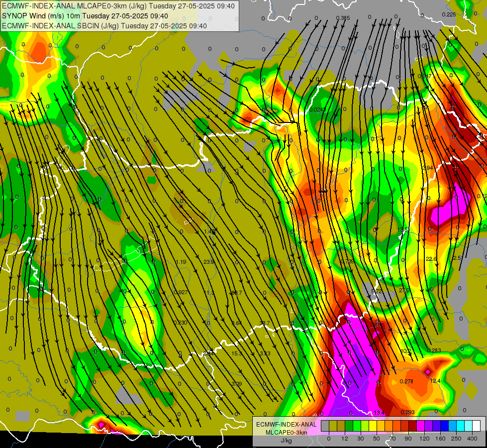Screen dimensions: 487x448
Task: Click the map value 88.7
Action: point(236,293)
